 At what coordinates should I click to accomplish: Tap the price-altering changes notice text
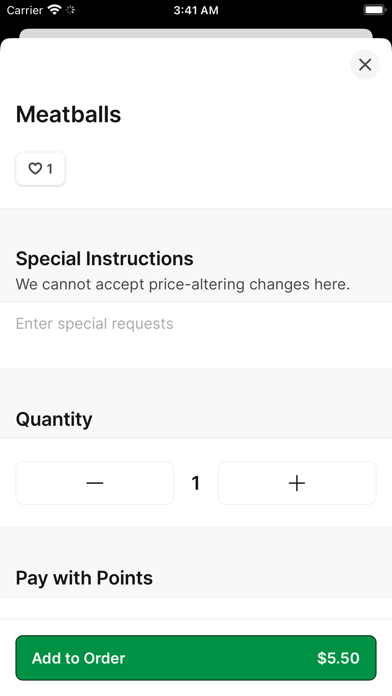click(x=183, y=284)
